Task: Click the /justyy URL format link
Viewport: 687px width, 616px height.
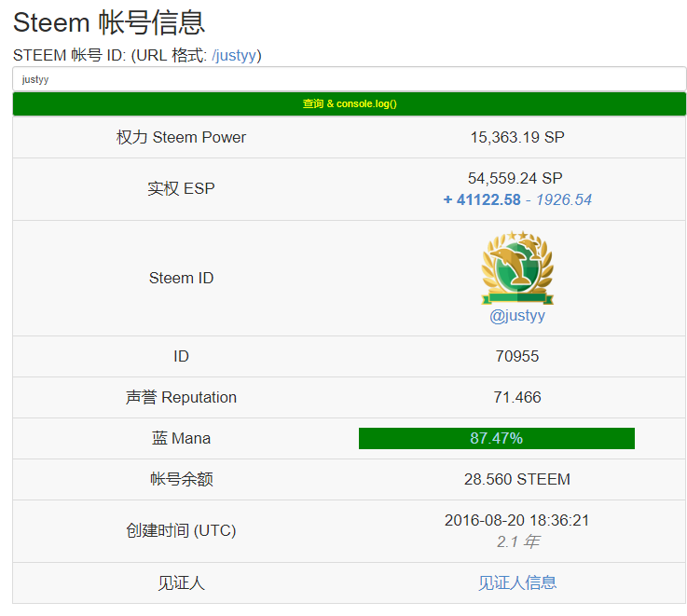Action: click(x=234, y=56)
